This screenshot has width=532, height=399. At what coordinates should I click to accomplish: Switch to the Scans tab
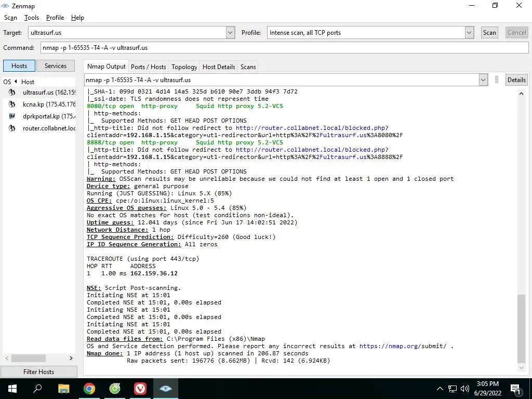[x=248, y=67]
